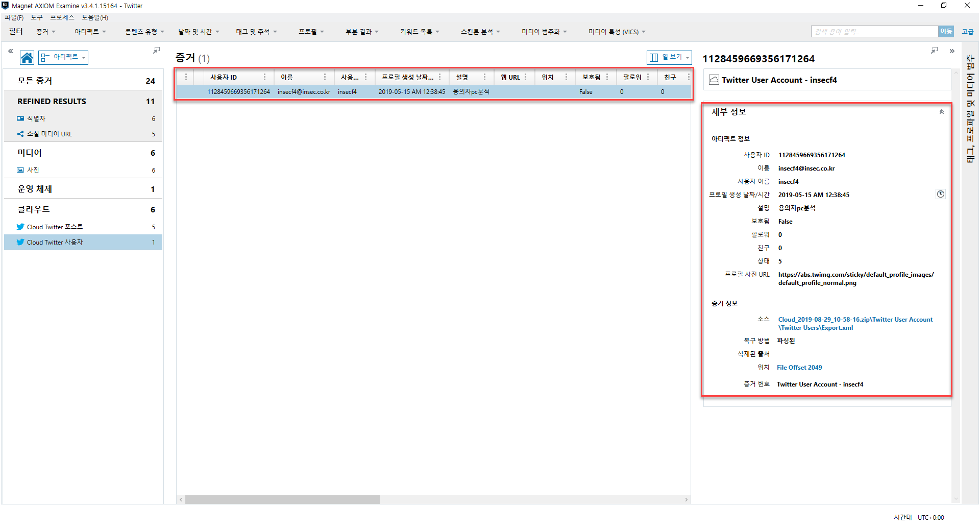Open the 프로세스 menu

click(62, 17)
